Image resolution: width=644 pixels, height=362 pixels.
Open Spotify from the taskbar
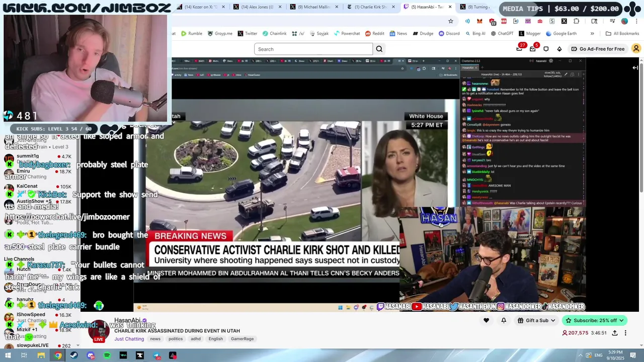tap(107, 355)
